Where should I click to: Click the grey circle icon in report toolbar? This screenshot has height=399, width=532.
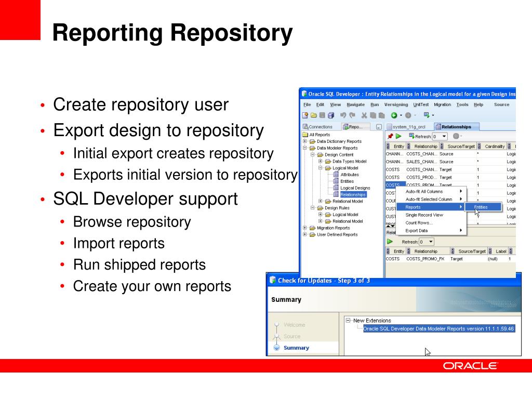click(456, 136)
